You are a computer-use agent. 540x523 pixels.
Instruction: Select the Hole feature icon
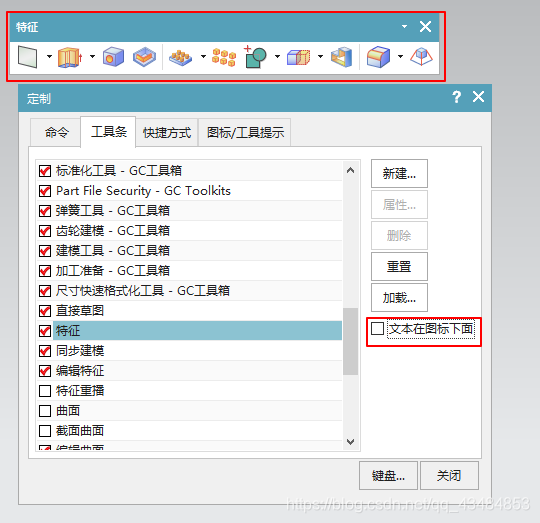(x=113, y=57)
